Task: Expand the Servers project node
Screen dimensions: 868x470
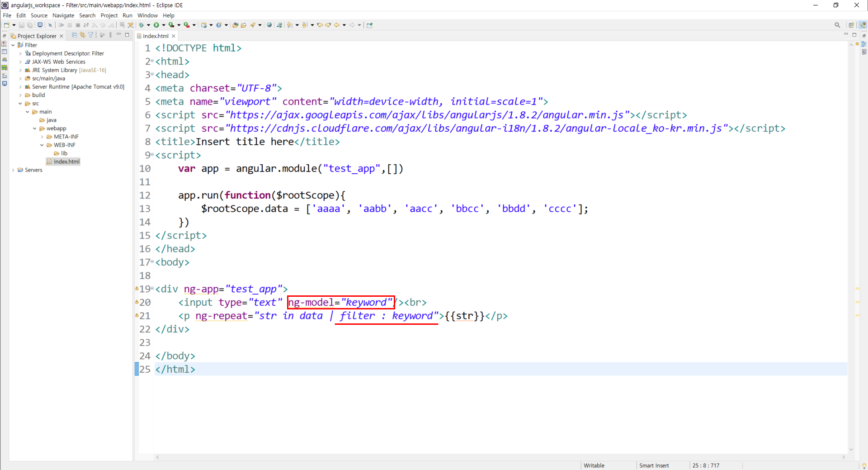Action: pyautogui.click(x=13, y=170)
